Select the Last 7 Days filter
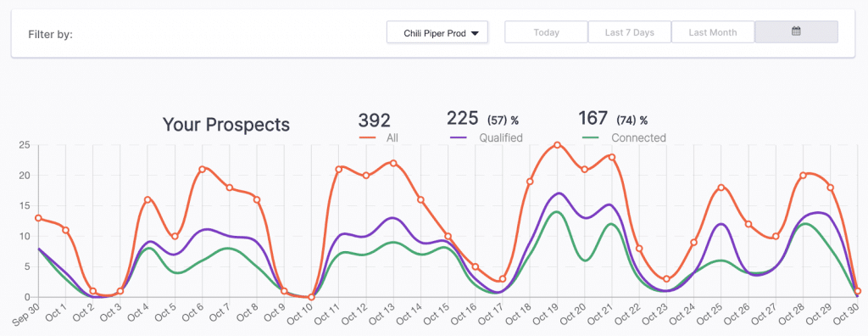 tap(630, 32)
